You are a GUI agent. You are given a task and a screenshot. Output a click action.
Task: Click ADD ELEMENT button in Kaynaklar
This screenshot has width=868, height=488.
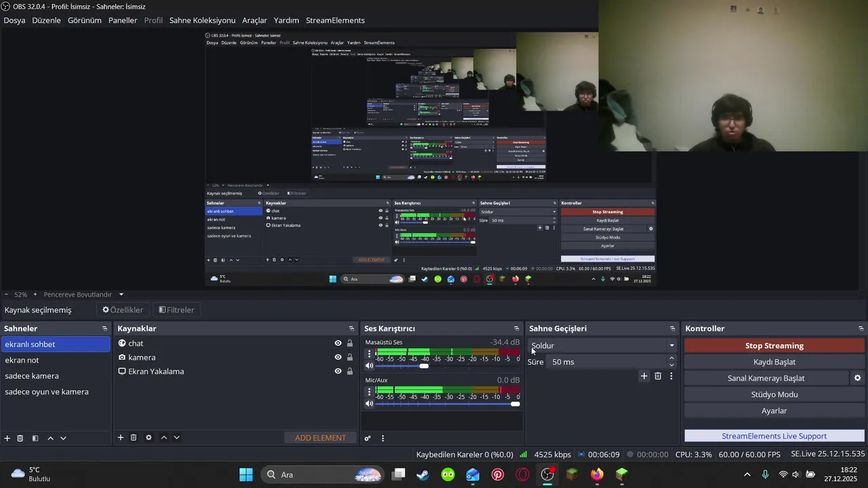pos(320,438)
